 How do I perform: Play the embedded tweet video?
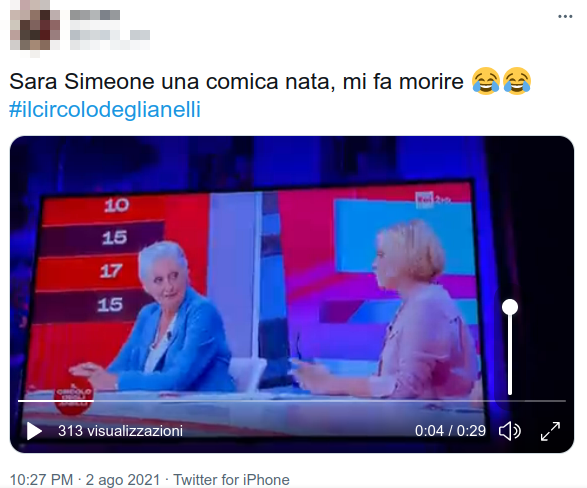[x=34, y=431]
